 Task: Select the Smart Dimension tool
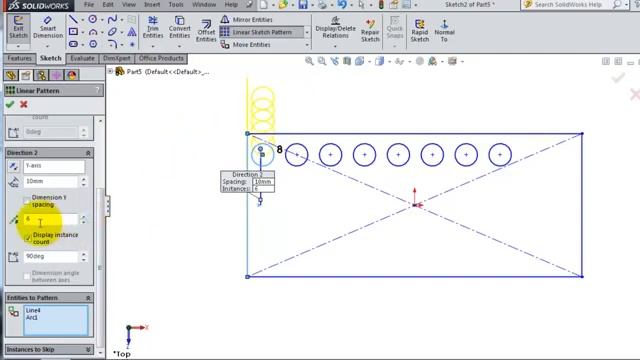tap(48, 27)
